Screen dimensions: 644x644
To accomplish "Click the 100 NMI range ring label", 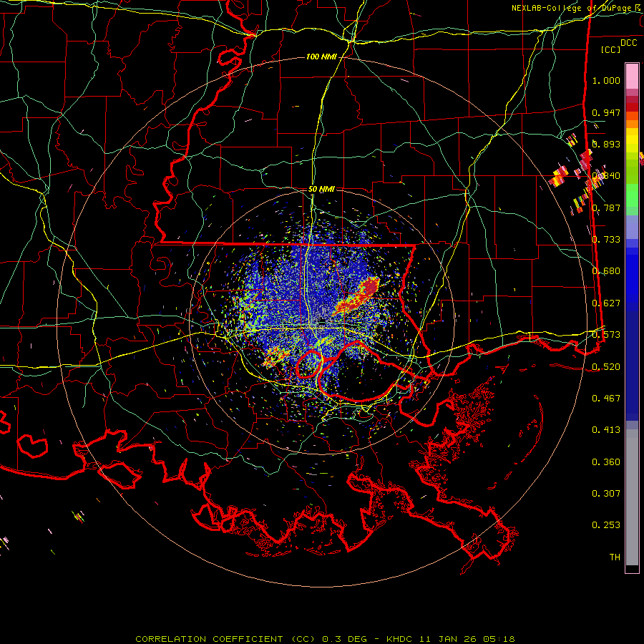I will click(321, 57).
